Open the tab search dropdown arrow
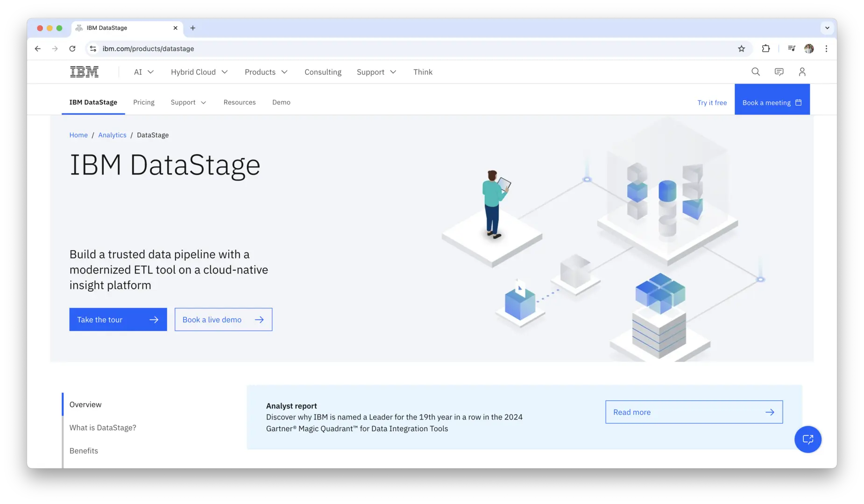Screen dimensions: 864x504 coord(827,28)
